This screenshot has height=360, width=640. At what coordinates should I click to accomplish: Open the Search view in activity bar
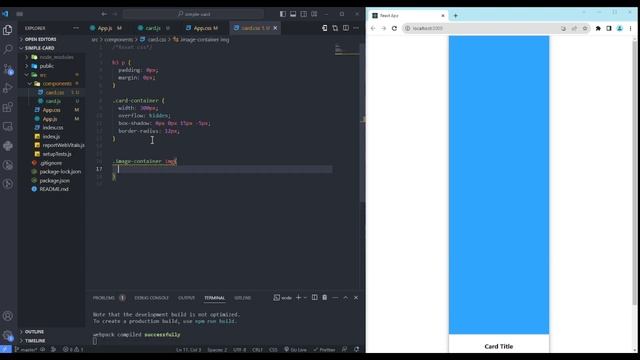(7, 49)
